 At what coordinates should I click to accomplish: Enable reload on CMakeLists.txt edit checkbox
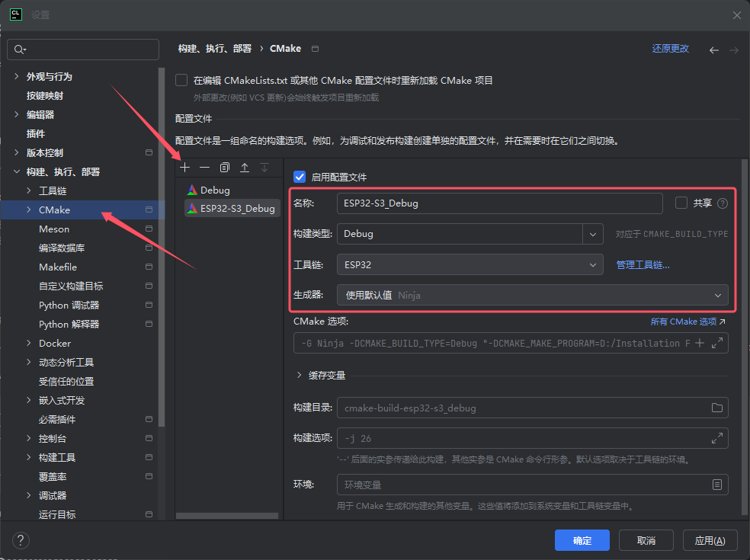click(181, 80)
